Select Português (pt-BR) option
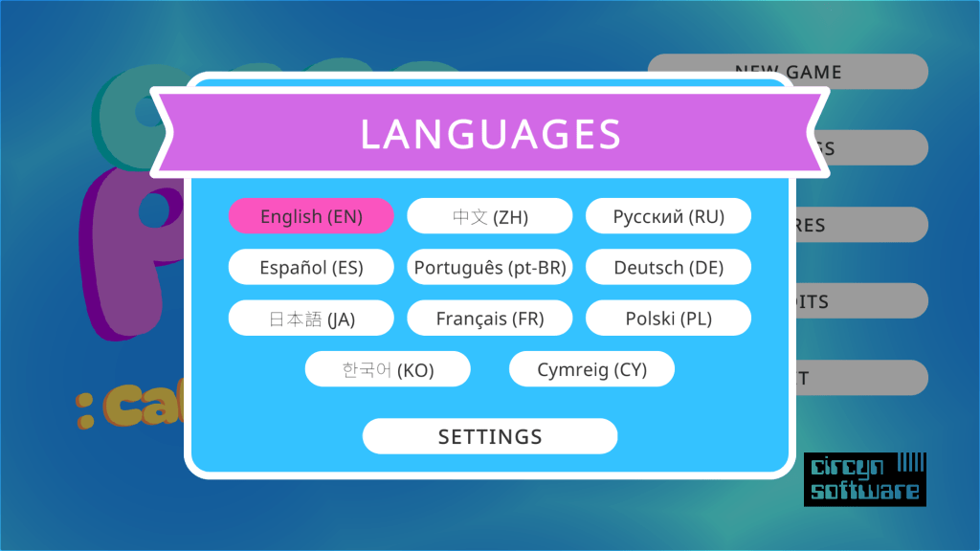Viewport: 980px width, 551px height. pyautogui.click(x=489, y=267)
